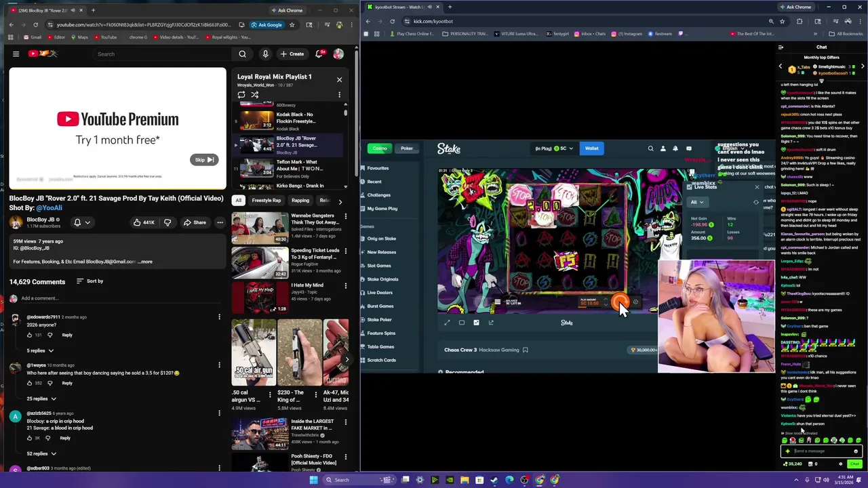Open Live Dealers in Stake sidebar
Screen dimensions: 868x488
(379, 293)
